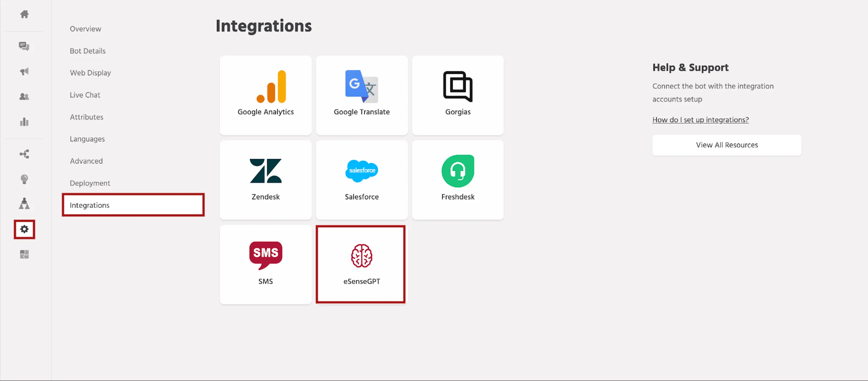
Task: Click the Google Translate card label
Action: [361, 112]
